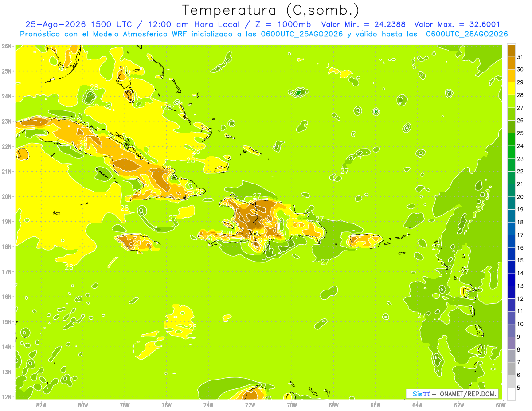Click the '22N' latitude label

point(7,146)
